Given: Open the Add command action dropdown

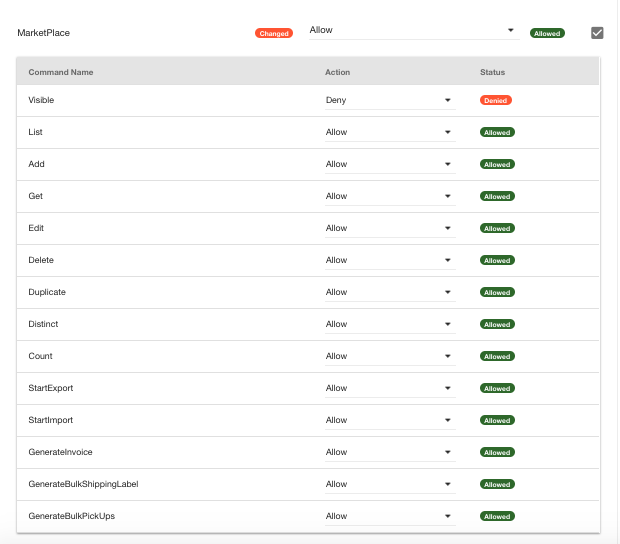Looking at the screenshot, I should click(x=390, y=164).
